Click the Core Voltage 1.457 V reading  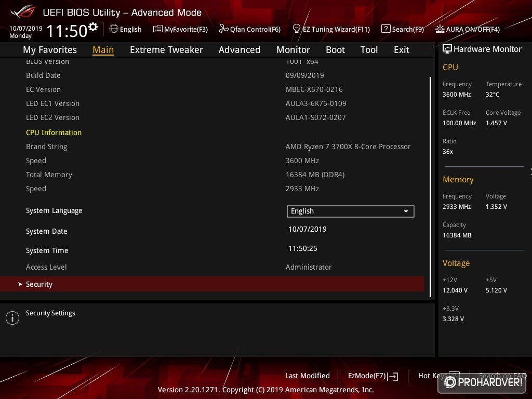pyautogui.click(x=496, y=123)
